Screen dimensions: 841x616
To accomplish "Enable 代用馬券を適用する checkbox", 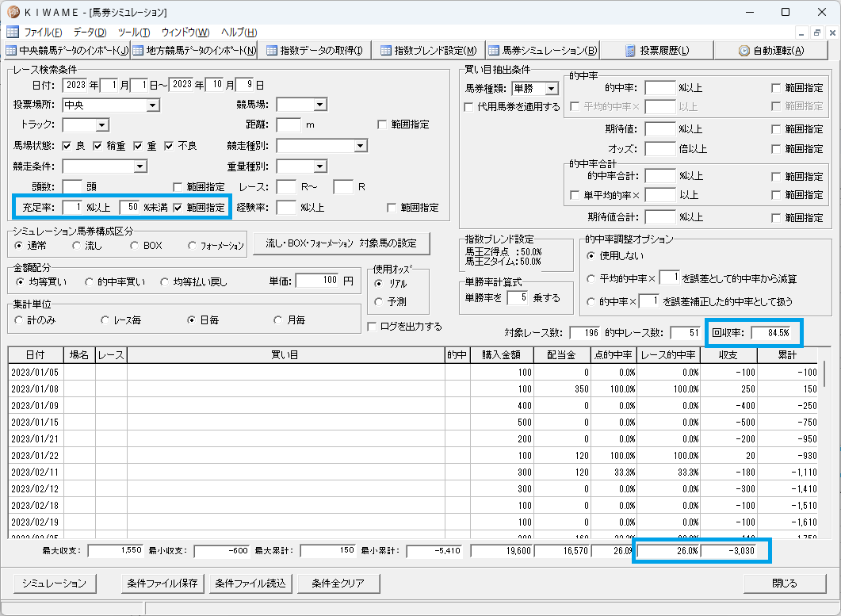I will pos(468,107).
